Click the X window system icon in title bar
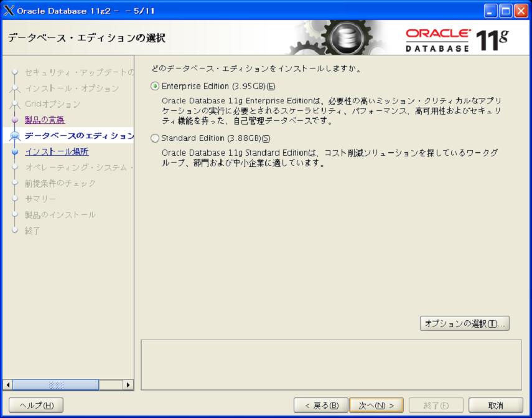 click(x=9, y=11)
